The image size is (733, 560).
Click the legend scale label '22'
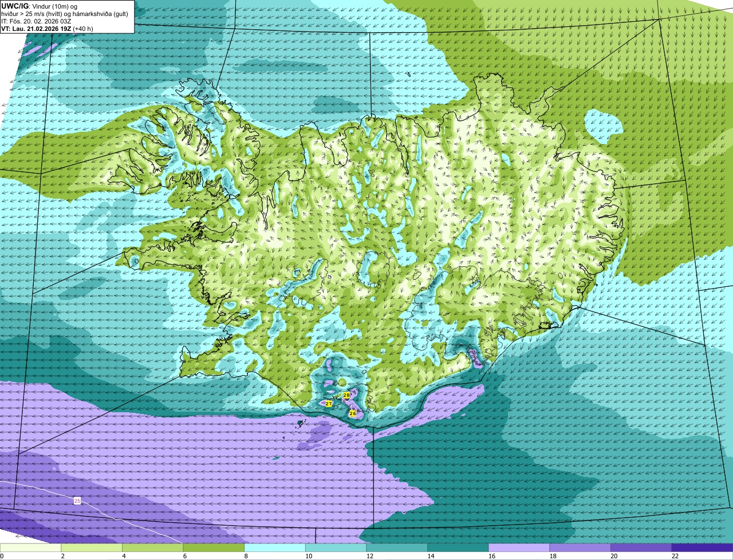click(675, 556)
